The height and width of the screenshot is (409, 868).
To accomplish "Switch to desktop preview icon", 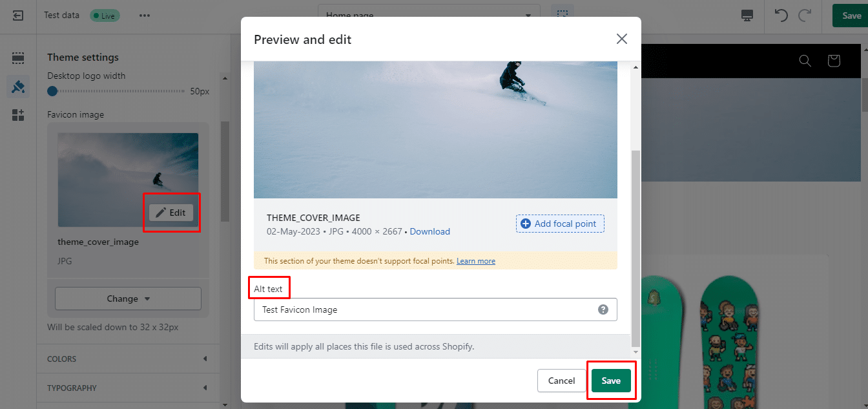I will click(x=747, y=16).
